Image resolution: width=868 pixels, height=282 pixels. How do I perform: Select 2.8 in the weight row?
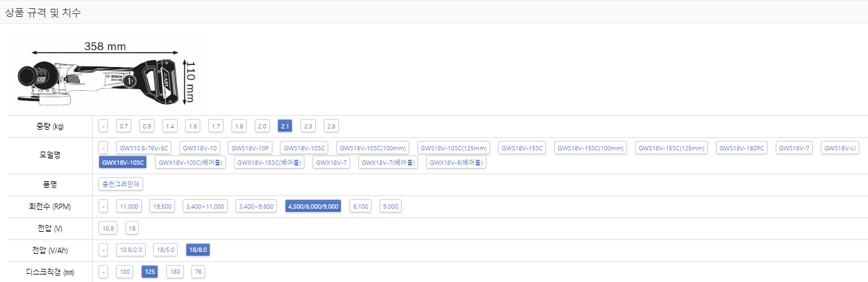[x=331, y=126]
